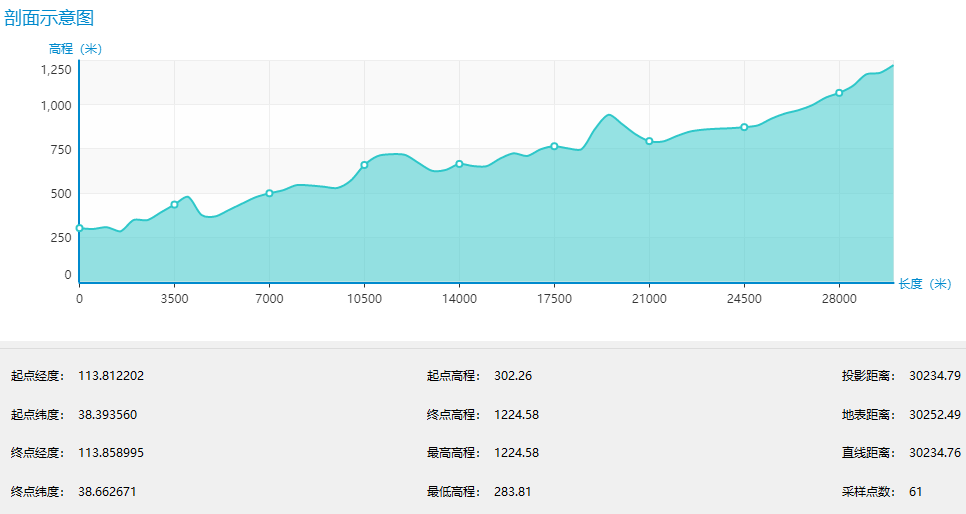Select the data point at 17500 meters
966x514 pixels.
pyautogui.click(x=554, y=146)
